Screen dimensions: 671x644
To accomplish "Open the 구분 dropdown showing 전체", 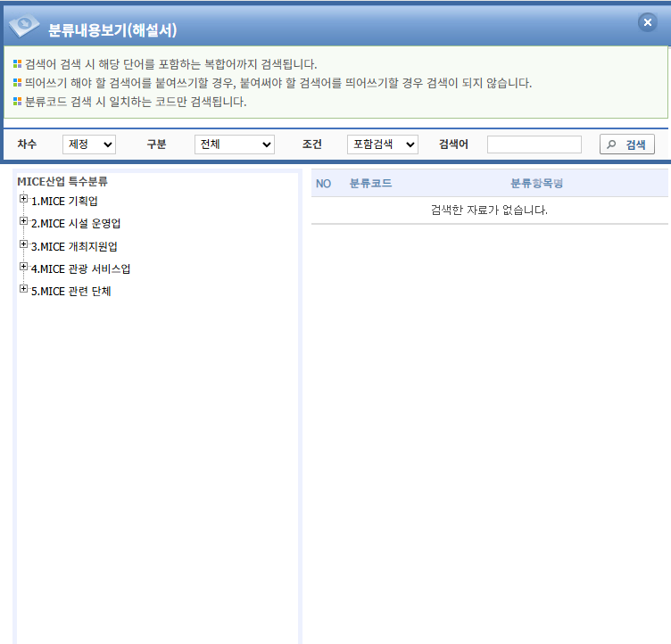I will coord(234,144).
